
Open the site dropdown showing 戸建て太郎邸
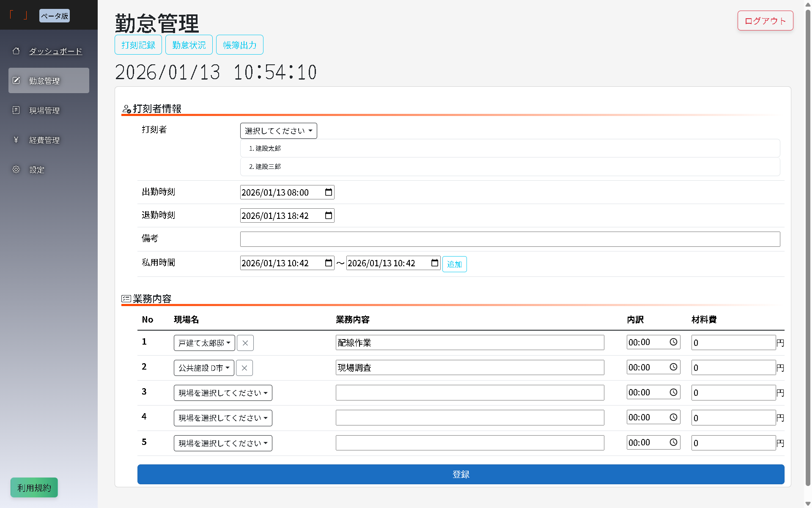tap(204, 343)
